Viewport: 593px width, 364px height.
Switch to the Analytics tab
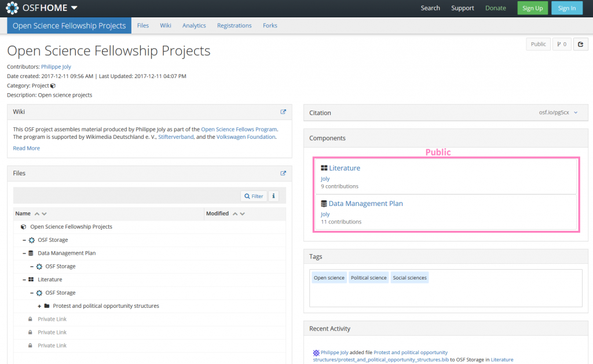click(194, 25)
